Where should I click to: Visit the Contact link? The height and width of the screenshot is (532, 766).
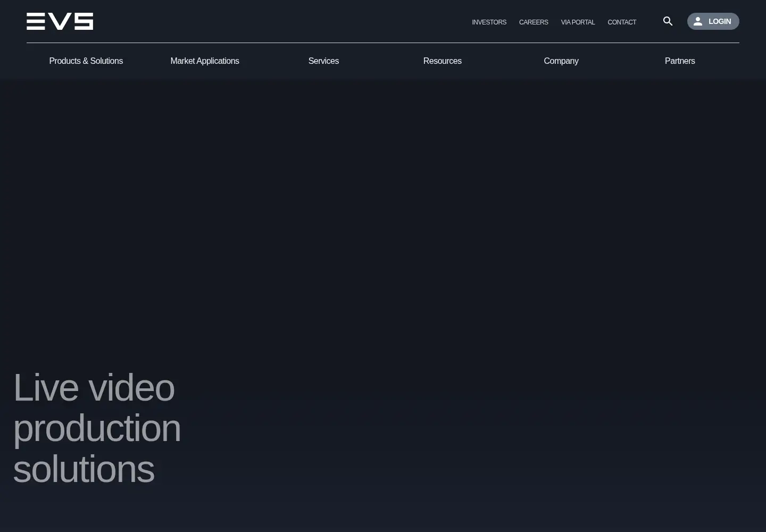coord(622,22)
